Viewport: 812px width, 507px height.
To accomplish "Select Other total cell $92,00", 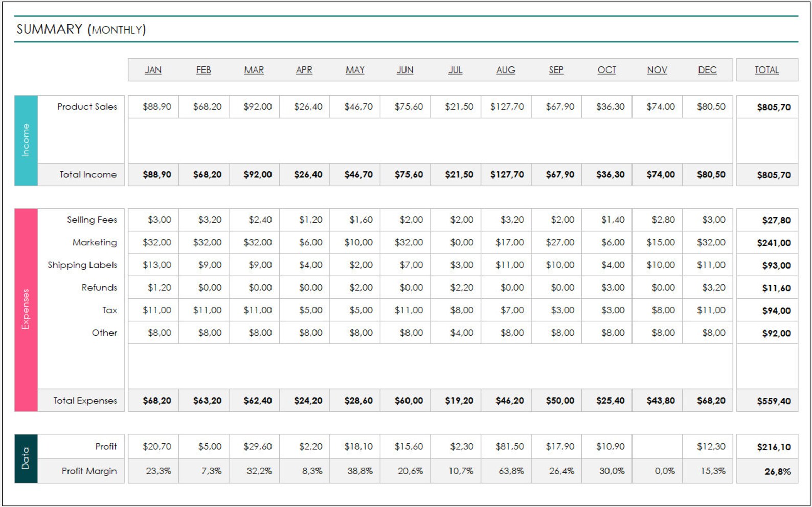I will [767, 333].
